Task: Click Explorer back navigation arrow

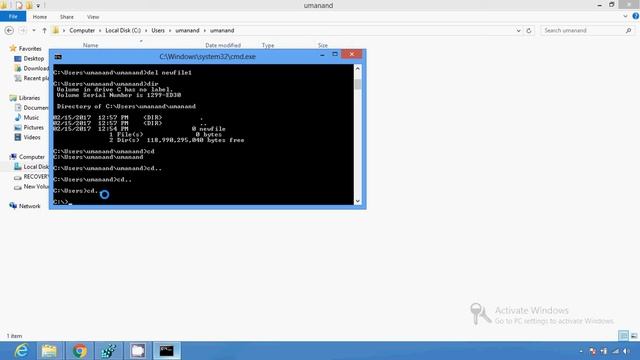Action: [9, 31]
